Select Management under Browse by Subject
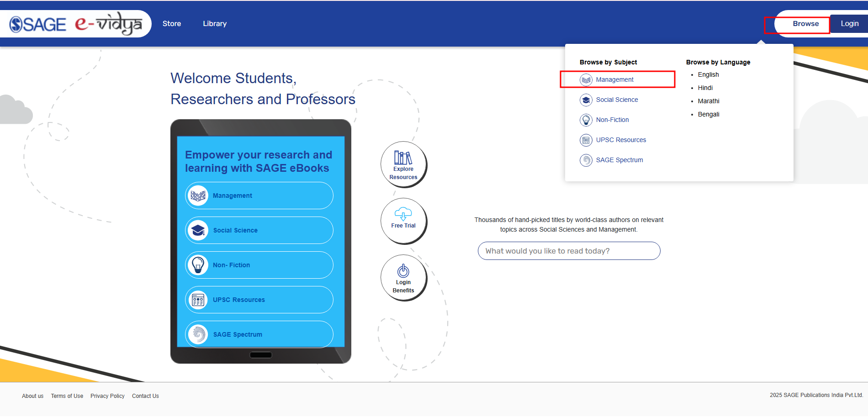Image resolution: width=868 pixels, height=418 pixels. 614,79
